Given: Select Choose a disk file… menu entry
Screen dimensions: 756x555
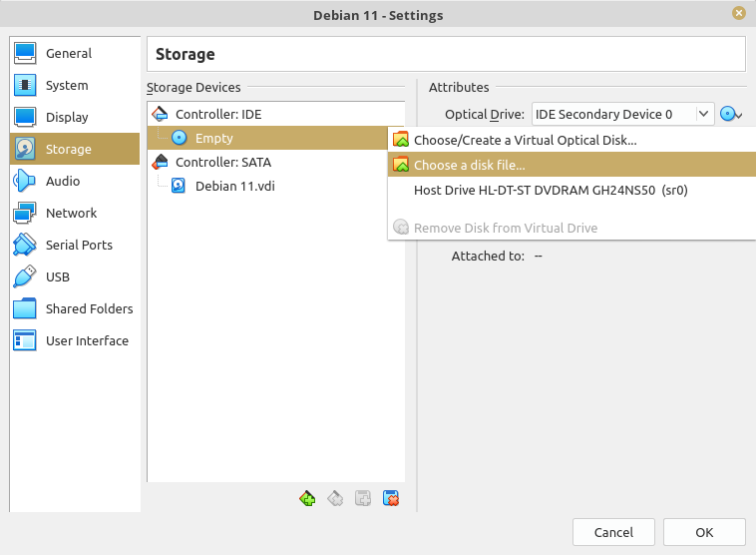Looking at the screenshot, I should pyautogui.click(x=571, y=165).
